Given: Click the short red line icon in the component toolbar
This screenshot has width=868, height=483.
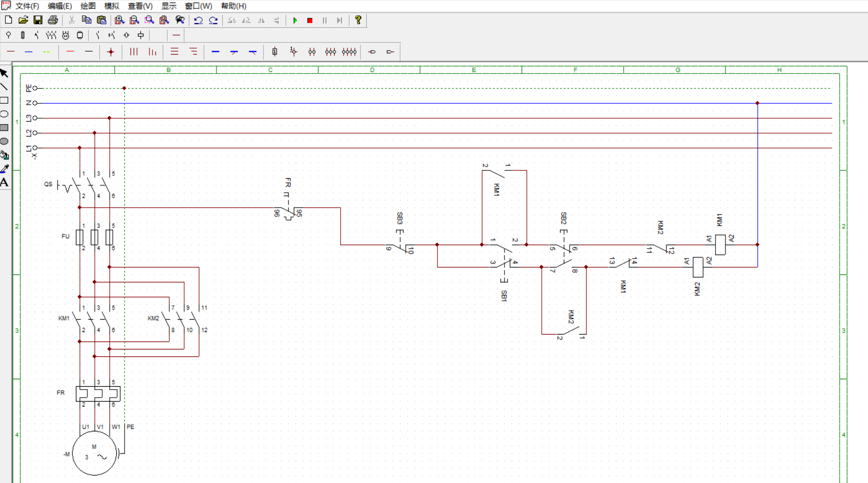Looking at the screenshot, I should tap(176, 35).
